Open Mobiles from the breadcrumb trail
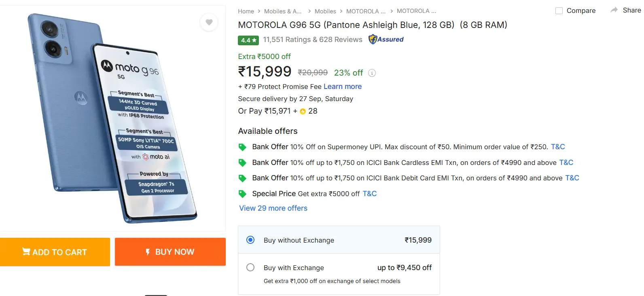Image resolution: width=644 pixels, height=296 pixels. coord(325,11)
